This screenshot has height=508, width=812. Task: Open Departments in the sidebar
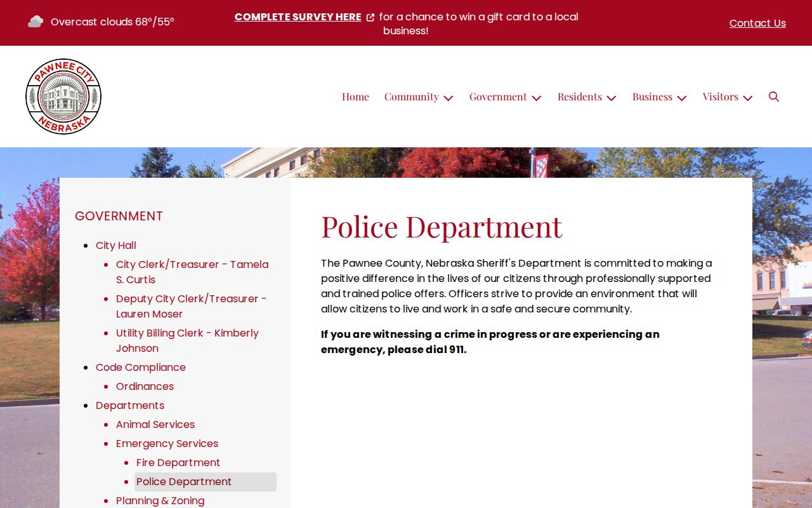130,405
